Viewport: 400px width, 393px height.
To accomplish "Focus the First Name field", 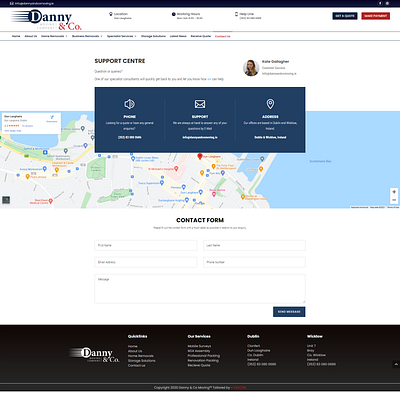I will [x=146, y=245].
